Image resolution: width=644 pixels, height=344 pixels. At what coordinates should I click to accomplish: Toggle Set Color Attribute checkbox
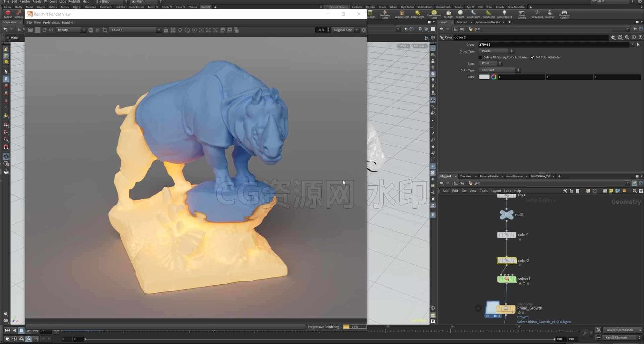click(532, 57)
